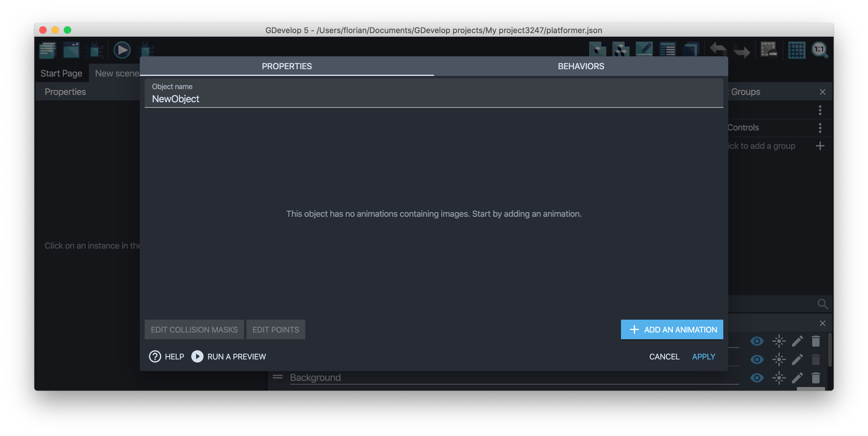Start the debugger with the bug icon

(95, 50)
